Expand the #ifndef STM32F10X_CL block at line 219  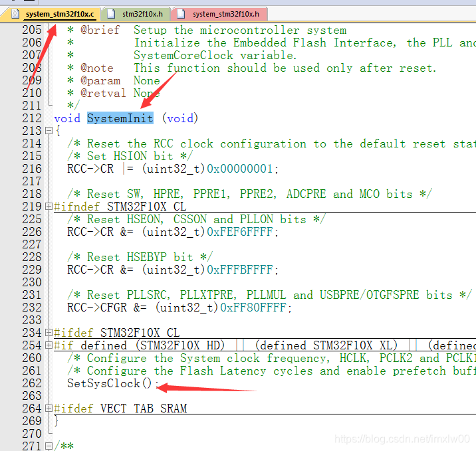[x=49, y=207]
